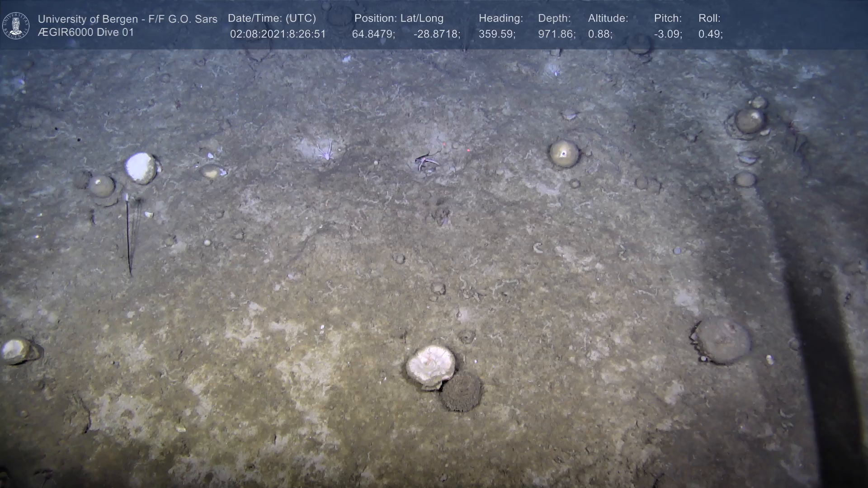Click the latitude value 64.8479
This screenshot has height=488, width=868.
pyautogui.click(x=373, y=34)
